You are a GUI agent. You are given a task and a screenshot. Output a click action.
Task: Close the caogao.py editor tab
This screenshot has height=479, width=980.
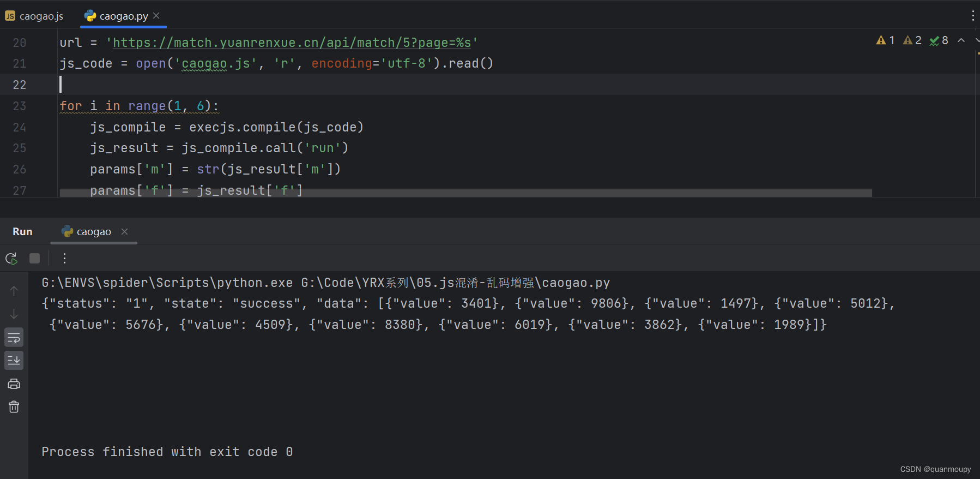(x=156, y=16)
